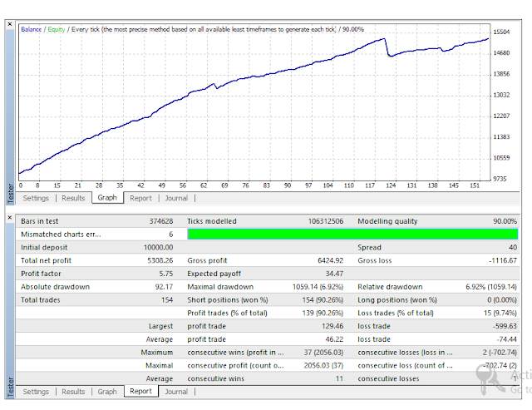The image size is (532, 410).
Task: Click consecutive profit value 2056.03 (37)
Action: 323,366
